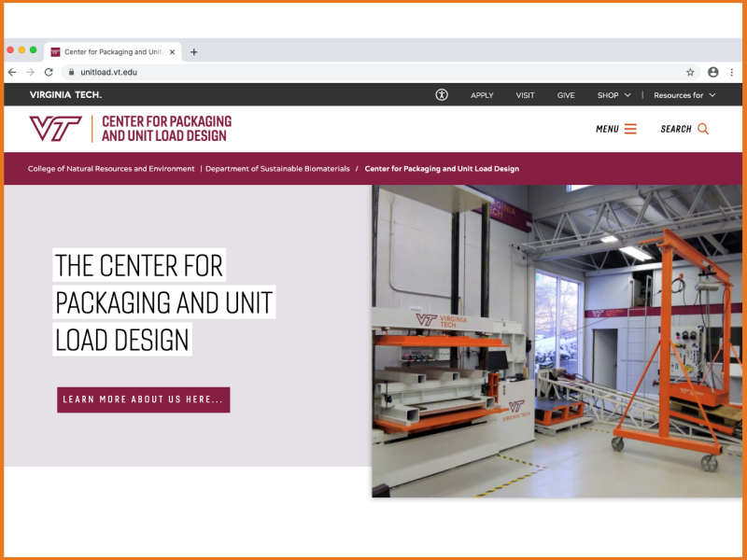The height and width of the screenshot is (560, 747).
Task: Click the MENU text label
Action: [x=607, y=129]
